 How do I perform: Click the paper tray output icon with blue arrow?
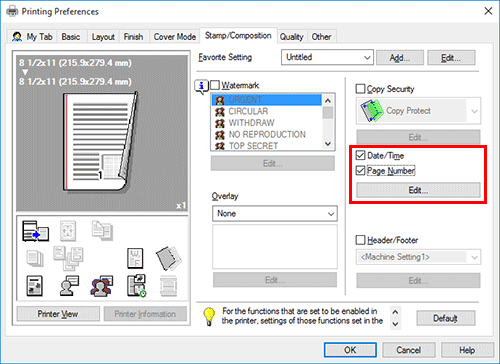35,231
